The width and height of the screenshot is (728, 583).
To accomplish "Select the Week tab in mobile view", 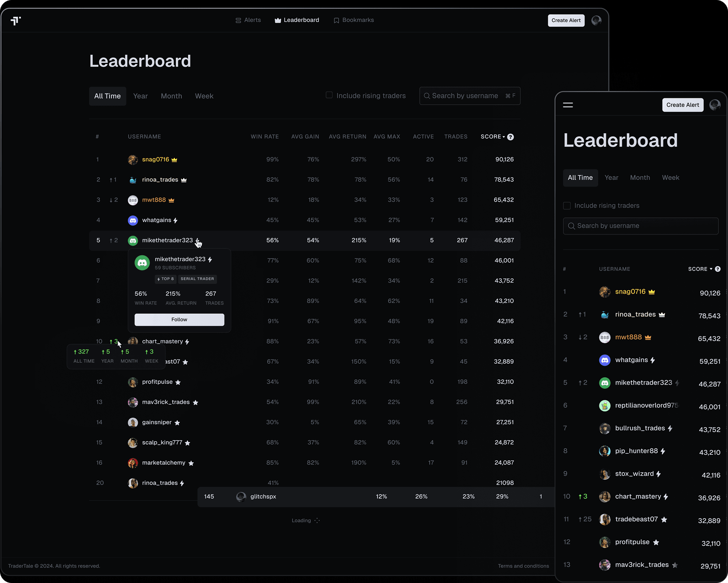I will (x=670, y=178).
